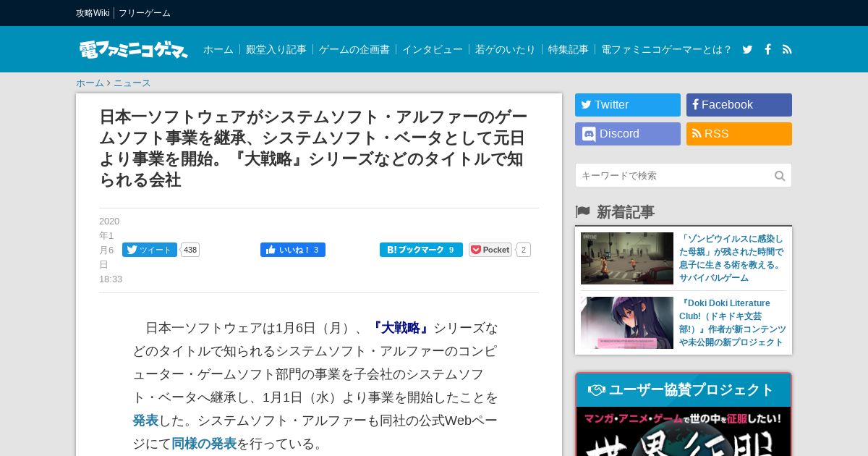
Task: Click the article headline text
Action: click(313, 148)
